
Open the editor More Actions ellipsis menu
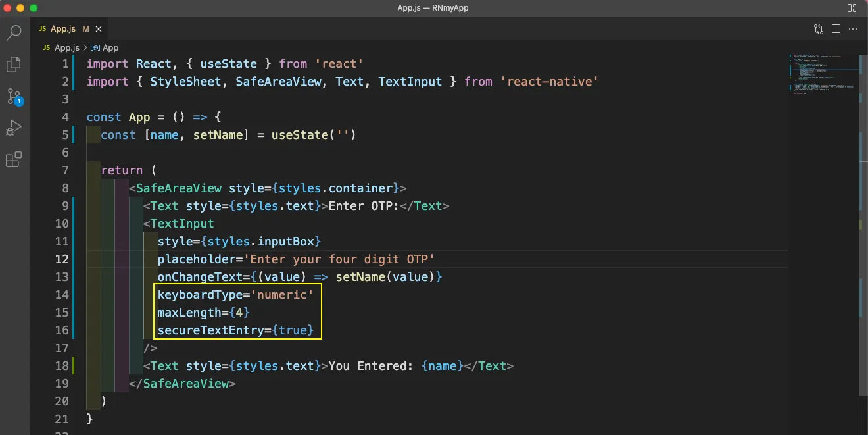(x=853, y=29)
